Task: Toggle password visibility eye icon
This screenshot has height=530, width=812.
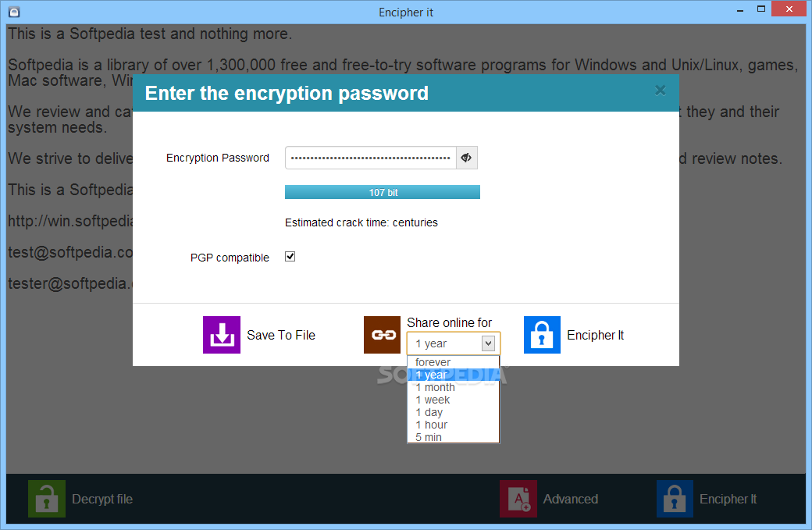Action: point(466,158)
